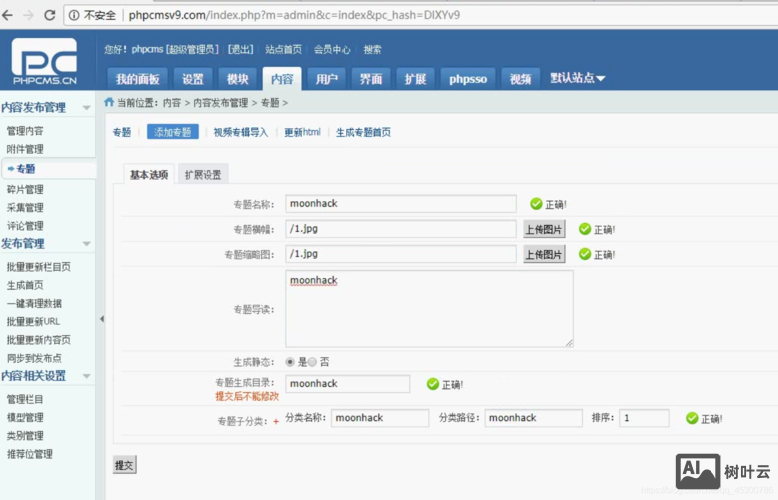
Task: Reload the page with refresh icon
Action: (x=50, y=15)
